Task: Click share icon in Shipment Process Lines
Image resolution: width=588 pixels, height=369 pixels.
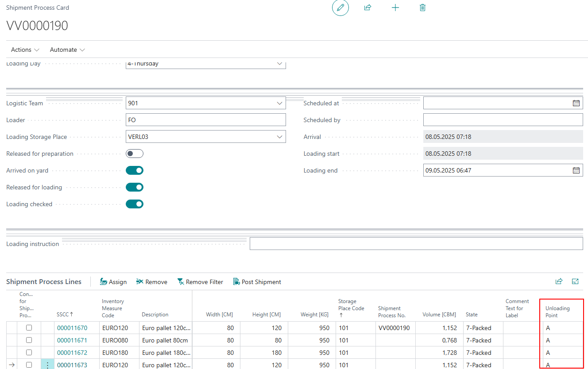Action: pos(559,281)
